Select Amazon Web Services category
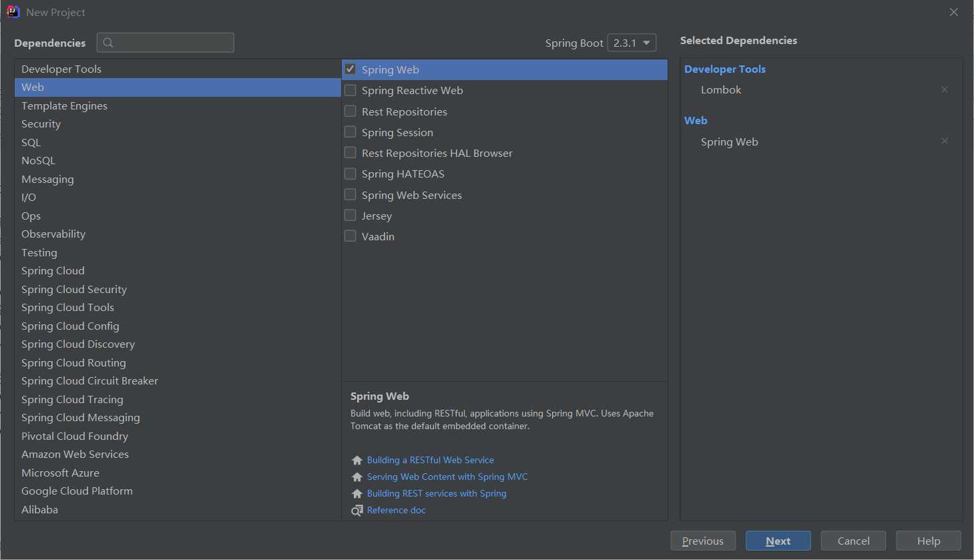974x560 pixels. coord(178,455)
